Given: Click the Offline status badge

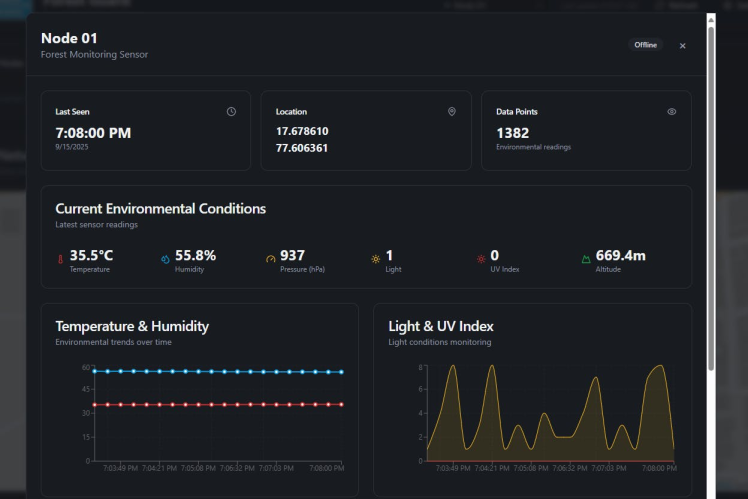Looking at the screenshot, I should [645, 45].
